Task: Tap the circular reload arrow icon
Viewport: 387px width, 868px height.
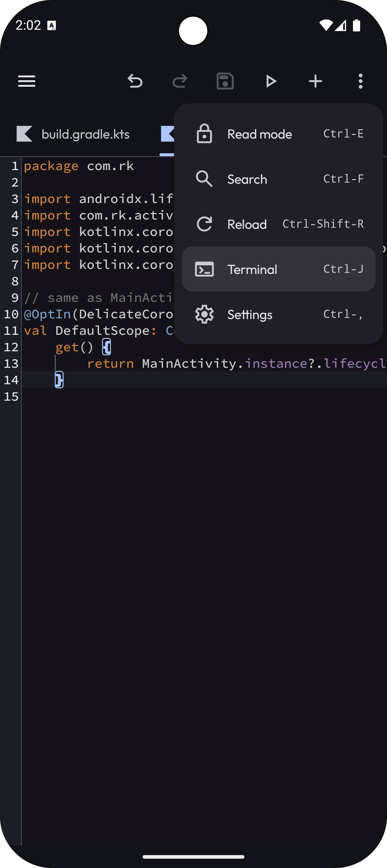Action: [205, 224]
